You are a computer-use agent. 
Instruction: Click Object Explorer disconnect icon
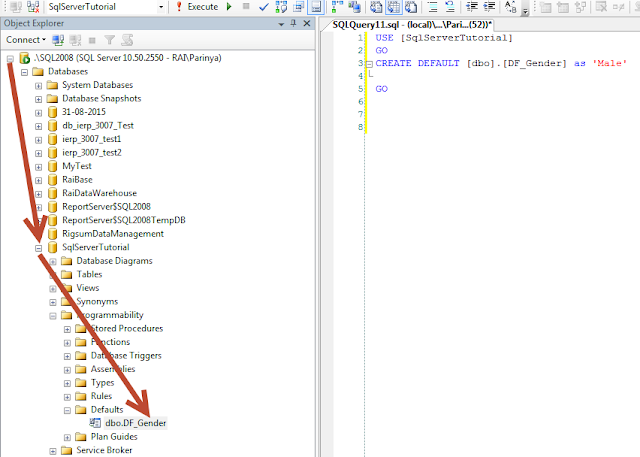click(x=76, y=40)
